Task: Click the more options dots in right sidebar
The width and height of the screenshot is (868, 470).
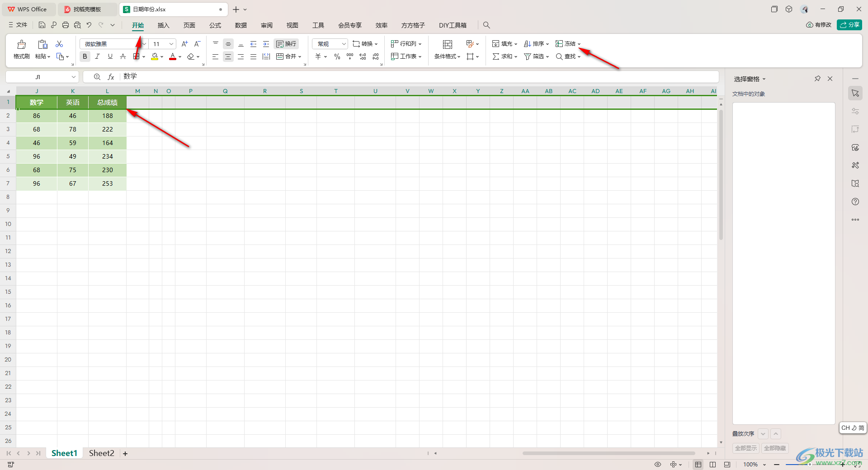Action: pyautogui.click(x=855, y=220)
